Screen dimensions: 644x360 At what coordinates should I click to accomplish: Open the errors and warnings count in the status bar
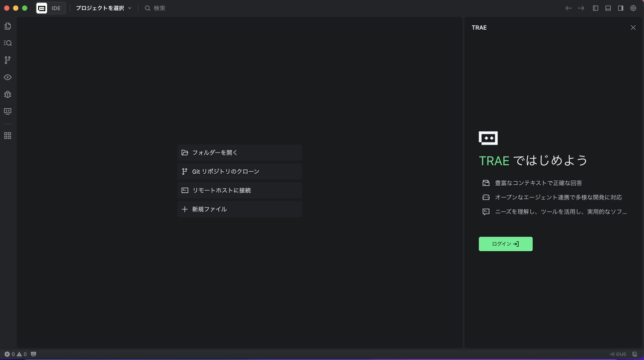[x=16, y=354]
